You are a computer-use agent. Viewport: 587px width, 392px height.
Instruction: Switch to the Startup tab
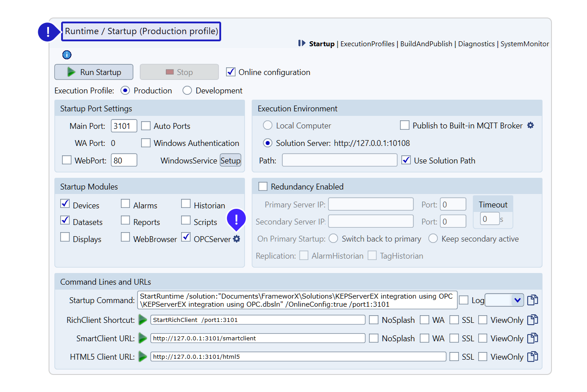[322, 44]
